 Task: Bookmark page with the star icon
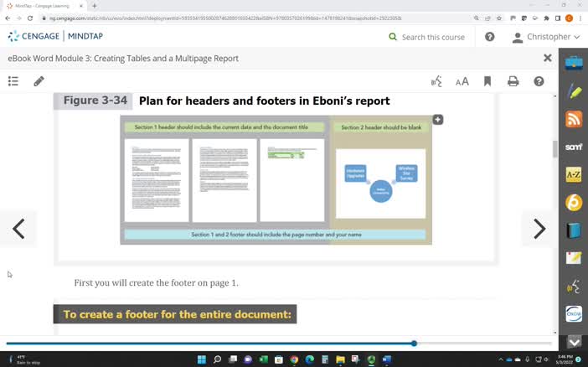(499, 18)
